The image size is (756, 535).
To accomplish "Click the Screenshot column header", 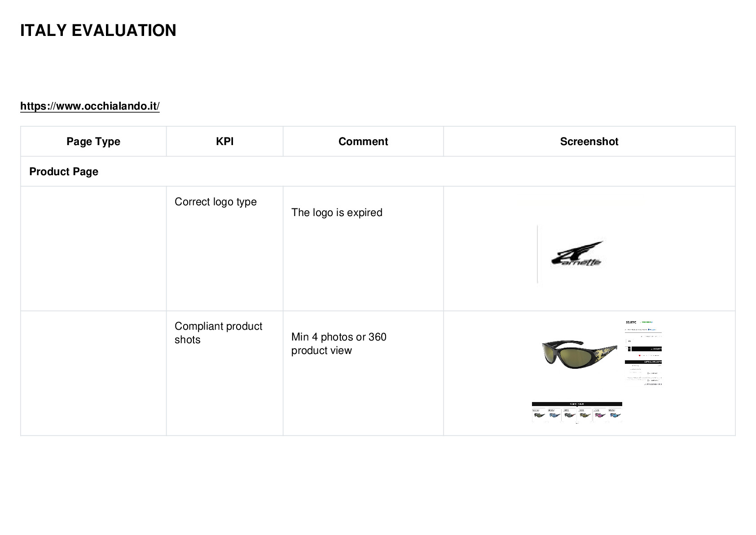I will [x=589, y=141].
